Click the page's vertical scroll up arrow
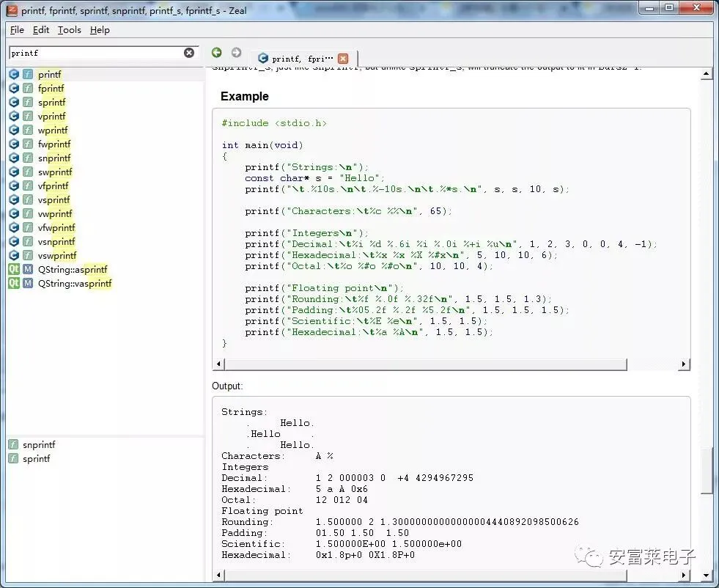 point(706,73)
